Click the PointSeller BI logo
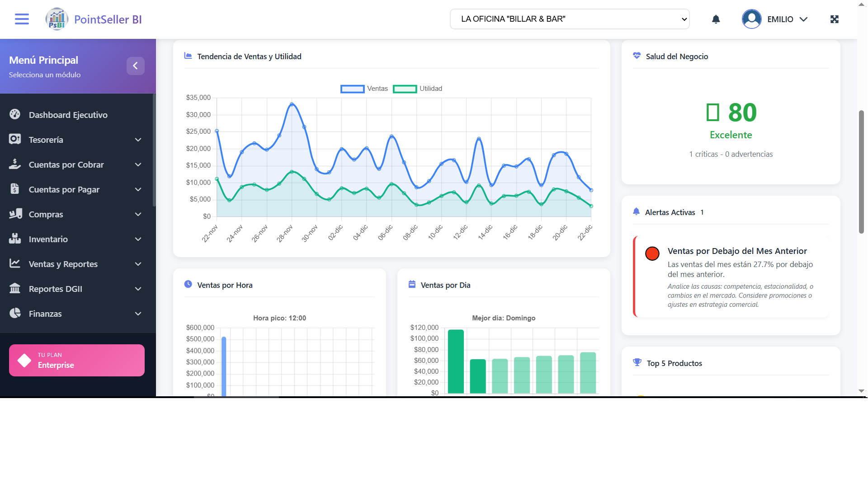 [x=57, y=19]
